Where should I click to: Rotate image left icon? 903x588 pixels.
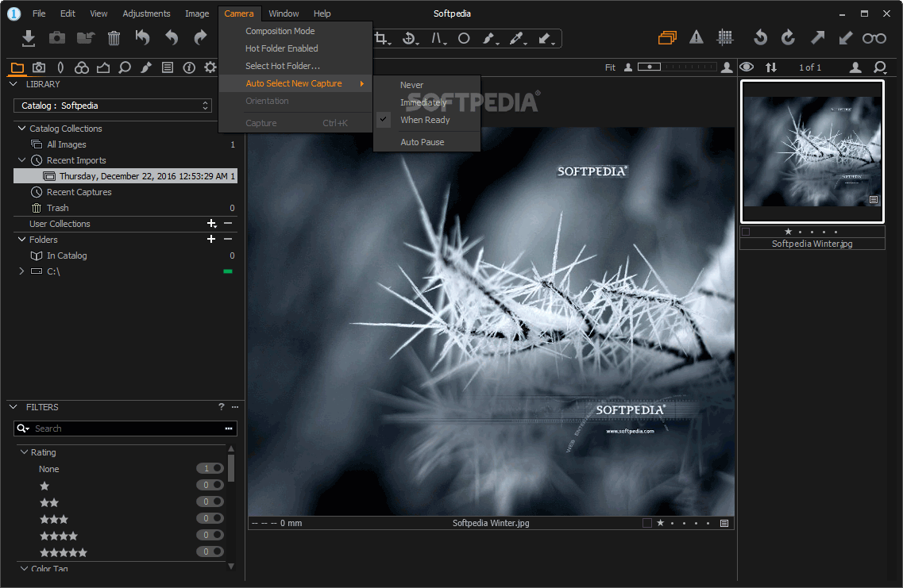click(x=761, y=38)
